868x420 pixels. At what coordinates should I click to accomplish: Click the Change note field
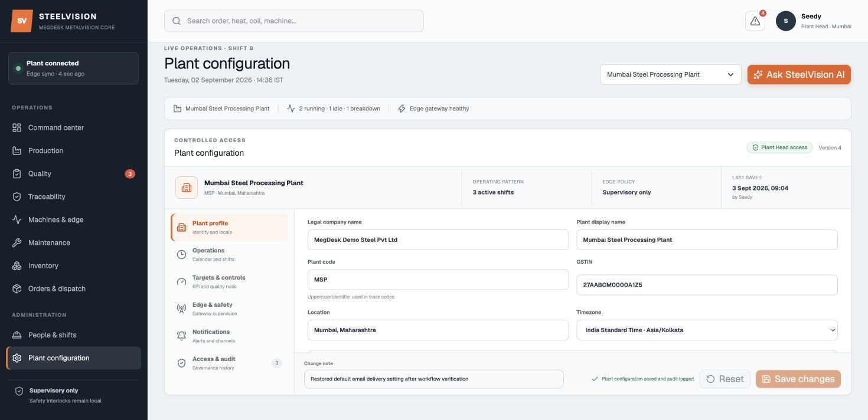[x=433, y=379]
